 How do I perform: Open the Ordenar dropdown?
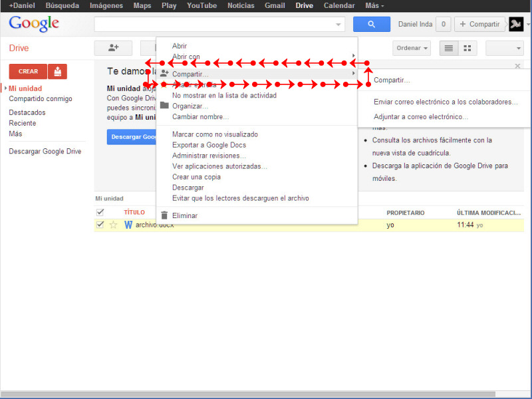[x=412, y=48]
